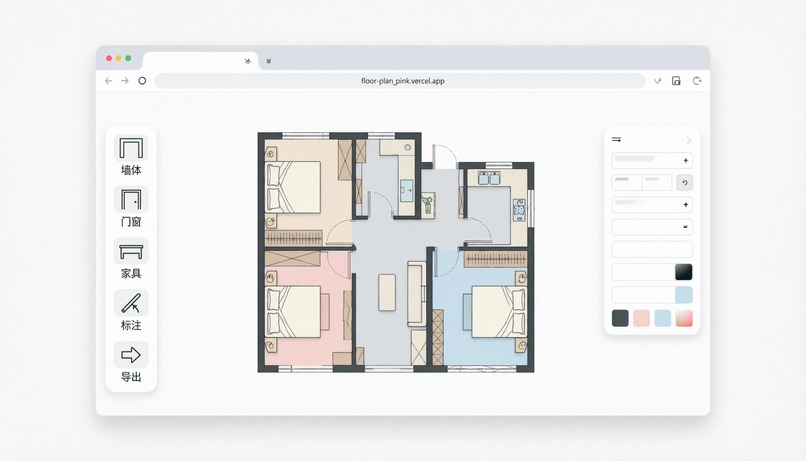
Task: Choose the pink palette swatch
Action: (642, 318)
